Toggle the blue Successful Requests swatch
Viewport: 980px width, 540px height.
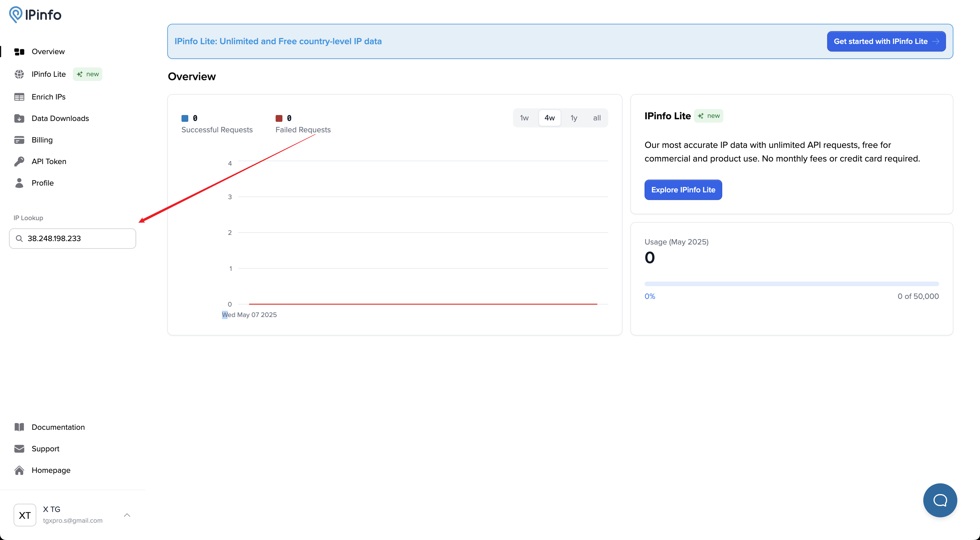(x=185, y=118)
